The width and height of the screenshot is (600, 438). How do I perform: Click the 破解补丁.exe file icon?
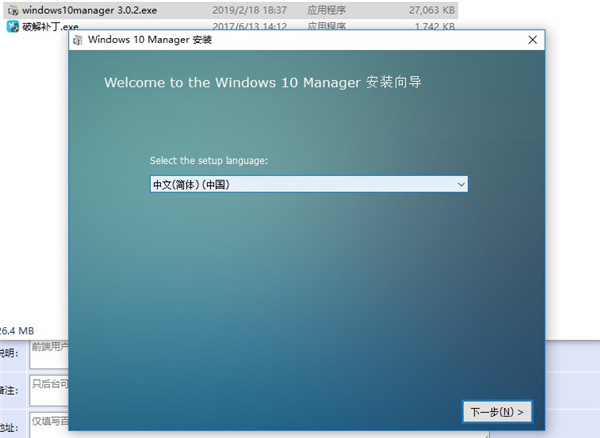[13, 26]
